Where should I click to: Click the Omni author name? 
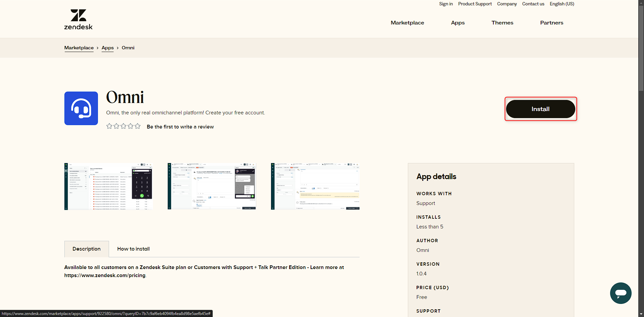[x=423, y=250]
